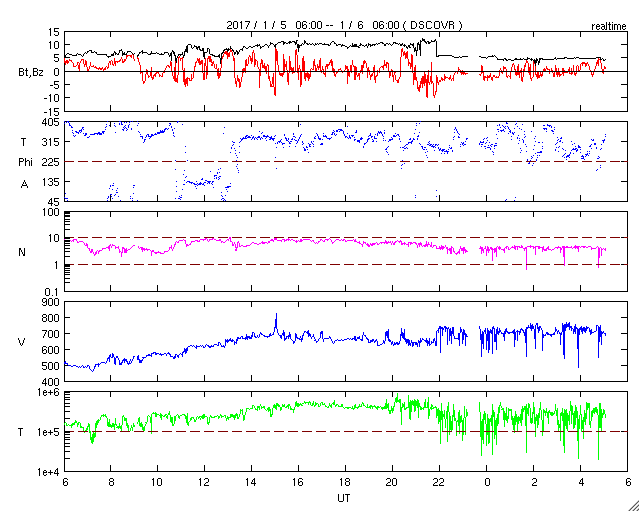Click the 'realtime' label
Viewport: 640px width, 512px height.
[x=609, y=27]
